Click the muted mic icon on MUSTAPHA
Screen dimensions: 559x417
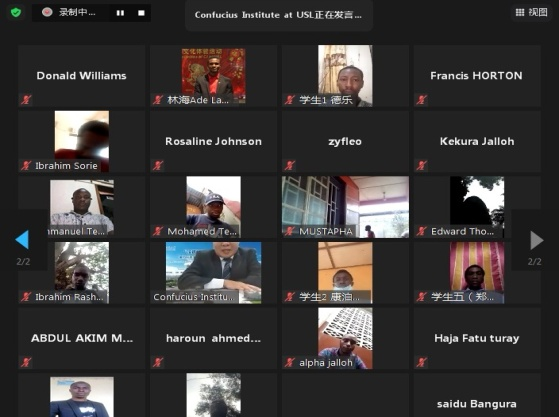[289, 231]
